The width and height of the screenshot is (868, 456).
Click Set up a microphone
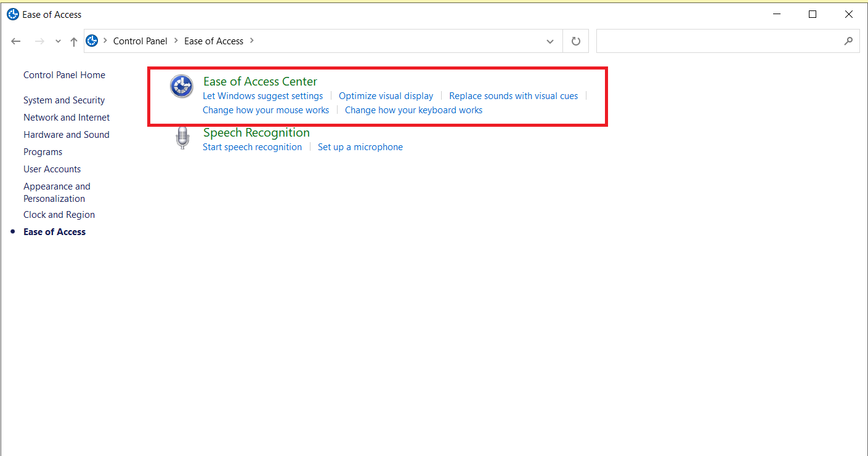click(360, 147)
